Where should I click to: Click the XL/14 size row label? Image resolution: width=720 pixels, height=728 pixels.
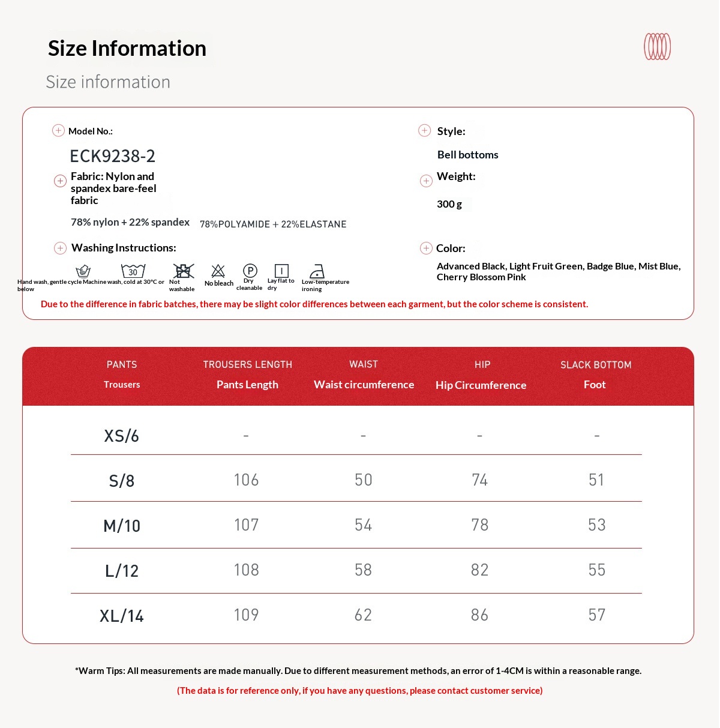122,616
